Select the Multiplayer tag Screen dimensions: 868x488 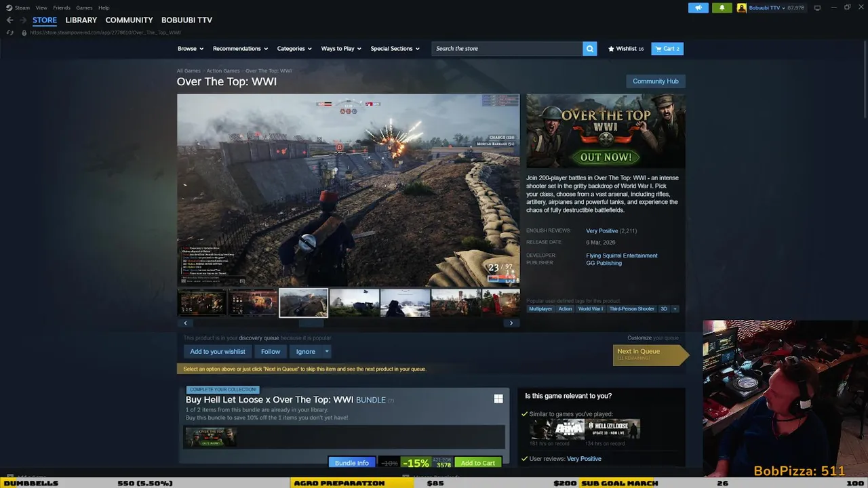tap(540, 309)
